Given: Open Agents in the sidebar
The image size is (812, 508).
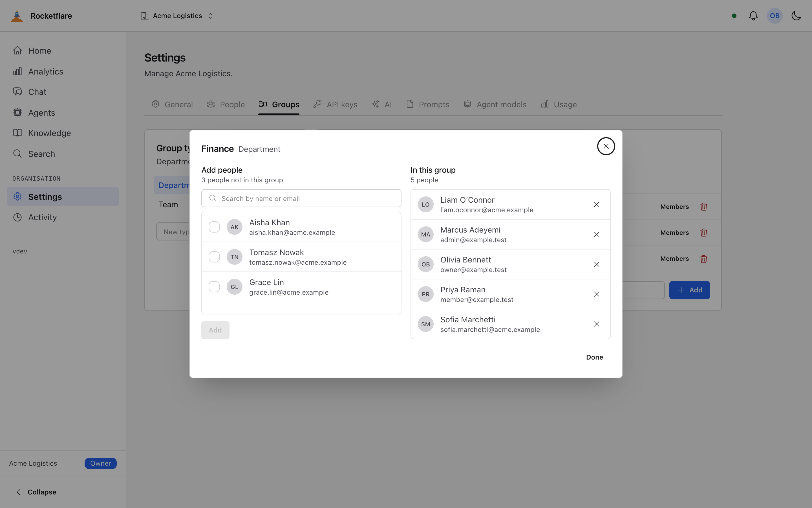Looking at the screenshot, I should pos(63,113).
